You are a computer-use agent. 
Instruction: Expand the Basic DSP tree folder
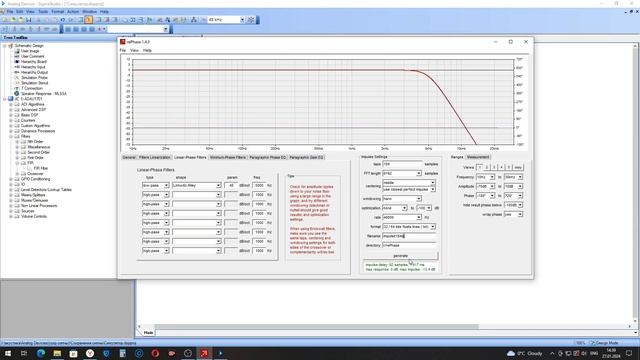pos(11,115)
